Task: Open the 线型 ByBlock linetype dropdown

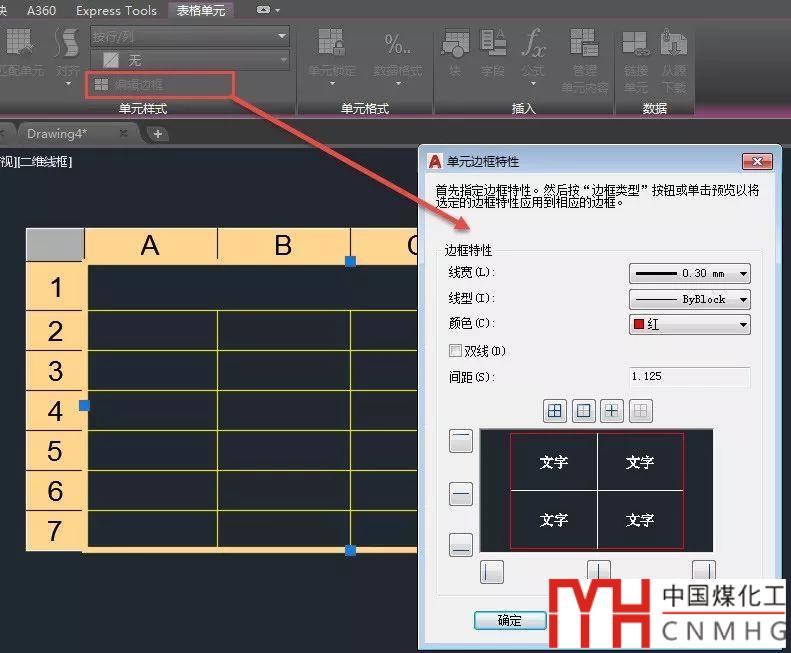Action: (689, 299)
